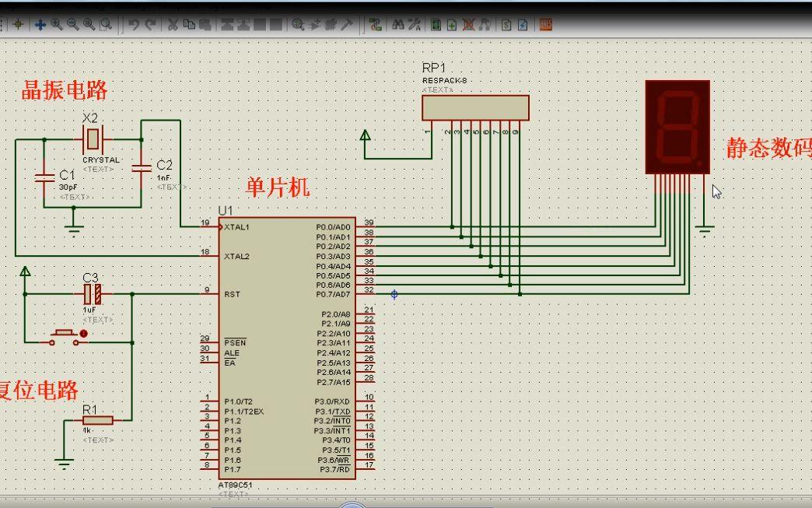Click the ground terminal below R1
Viewport: 812px width, 508px height.
click(65, 463)
